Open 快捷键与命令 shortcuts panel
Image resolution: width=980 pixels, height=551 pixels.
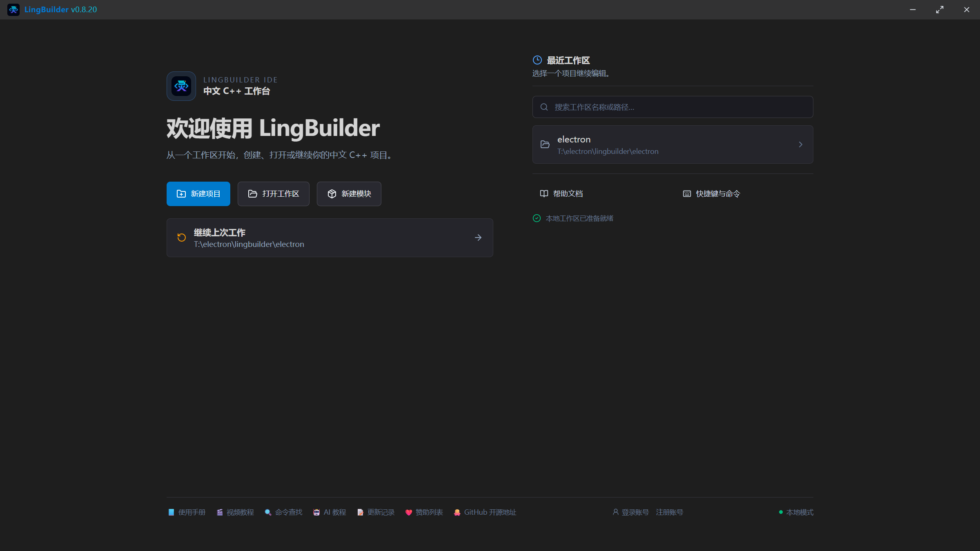pyautogui.click(x=711, y=194)
